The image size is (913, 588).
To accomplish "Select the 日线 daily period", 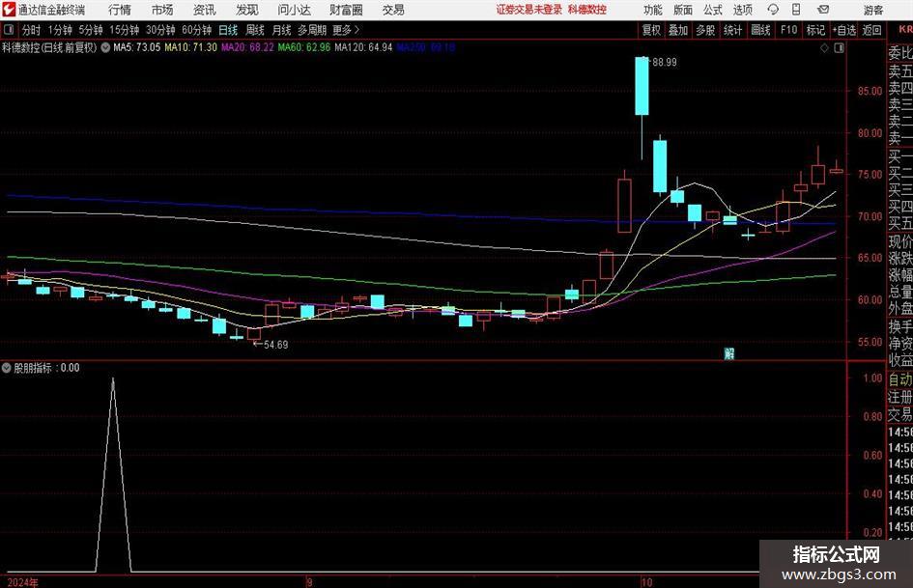I will point(228,30).
